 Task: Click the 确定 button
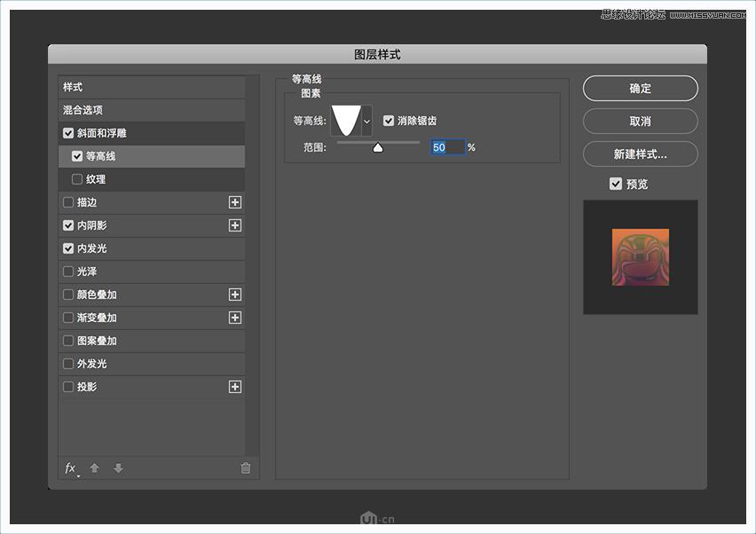tap(640, 88)
